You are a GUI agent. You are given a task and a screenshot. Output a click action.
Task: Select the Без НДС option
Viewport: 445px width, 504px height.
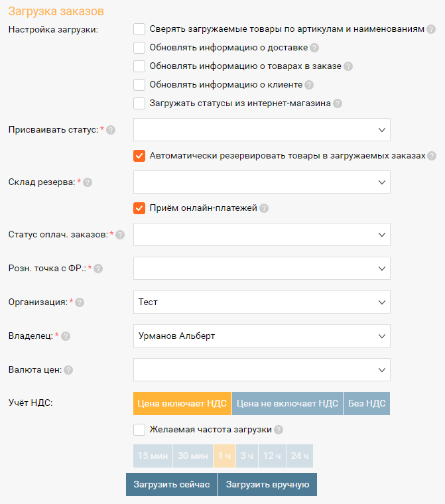[367, 403]
